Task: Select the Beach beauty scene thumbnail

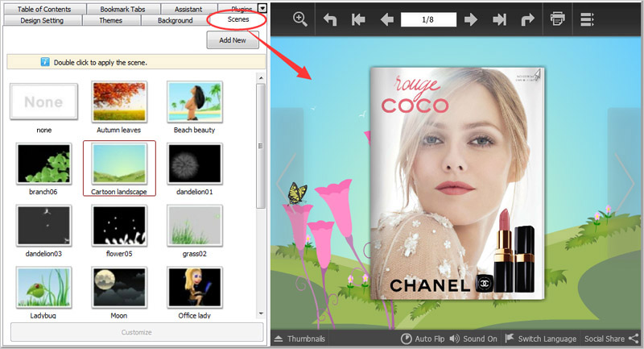Action: tap(195, 102)
